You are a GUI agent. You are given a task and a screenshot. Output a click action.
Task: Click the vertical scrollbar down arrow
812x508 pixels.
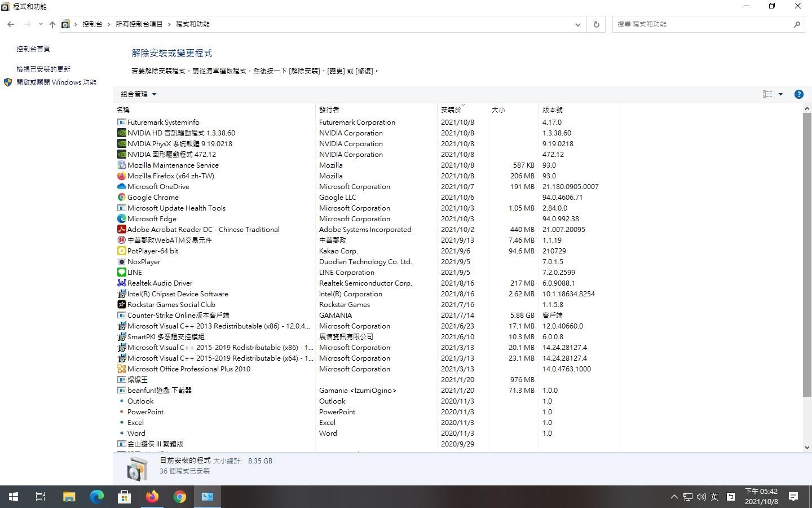point(807,447)
